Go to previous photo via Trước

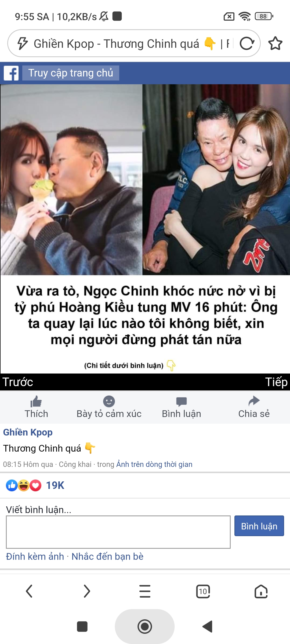pos(18,382)
